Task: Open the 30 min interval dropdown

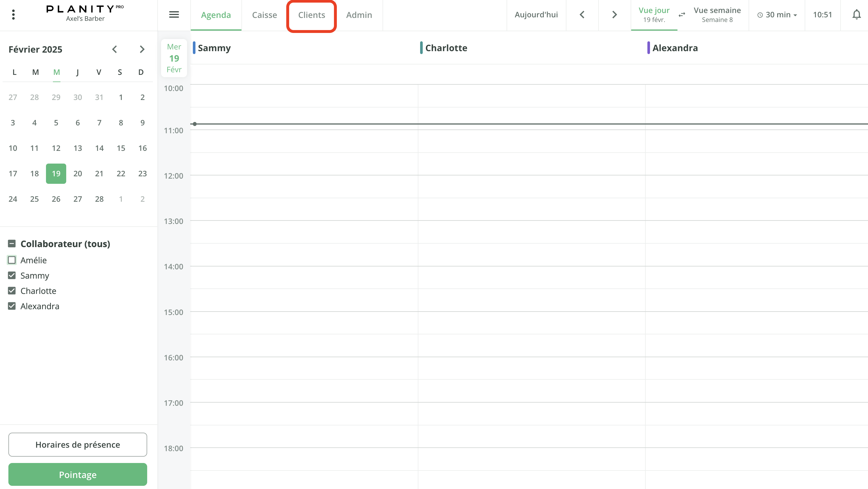Action: point(777,15)
